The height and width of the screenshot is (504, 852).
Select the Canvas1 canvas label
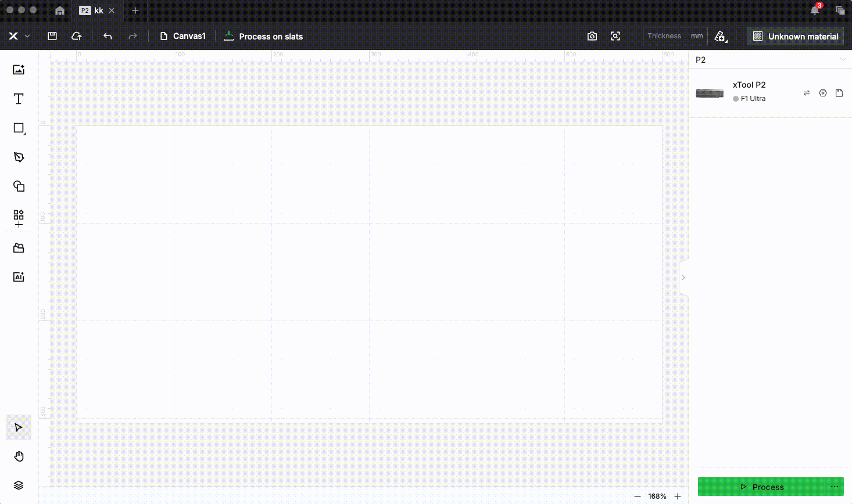(x=182, y=36)
